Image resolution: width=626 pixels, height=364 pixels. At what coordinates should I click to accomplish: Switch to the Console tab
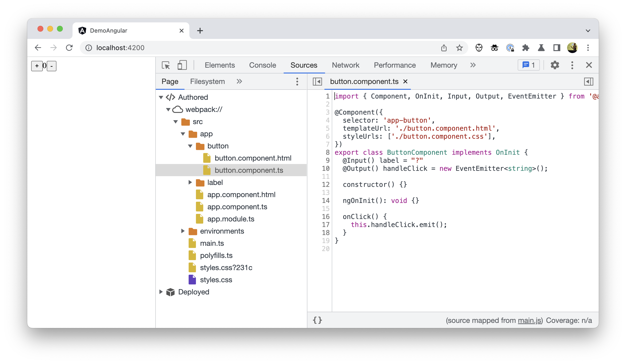pyautogui.click(x=262, y=65)
